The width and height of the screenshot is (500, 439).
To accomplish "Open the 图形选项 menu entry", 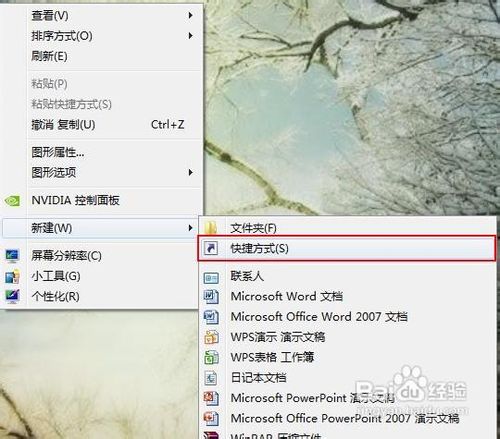I will [x=101, y=172].
